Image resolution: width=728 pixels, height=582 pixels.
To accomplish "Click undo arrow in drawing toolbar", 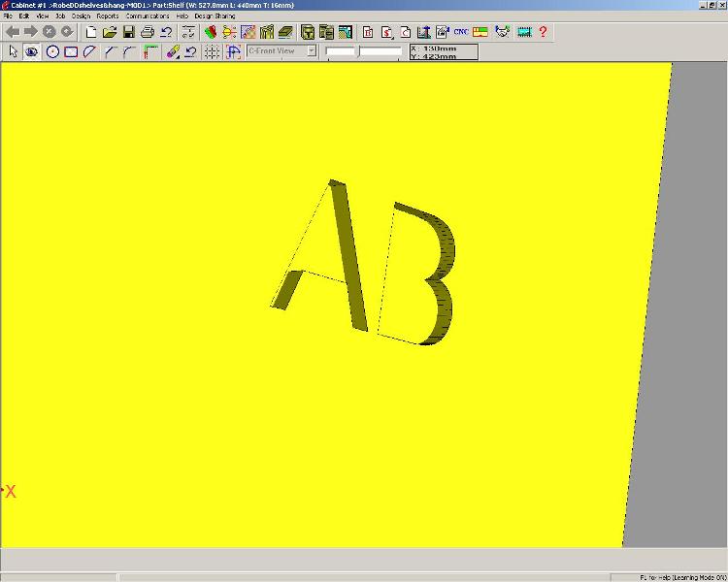I will [x=190, y=51].
